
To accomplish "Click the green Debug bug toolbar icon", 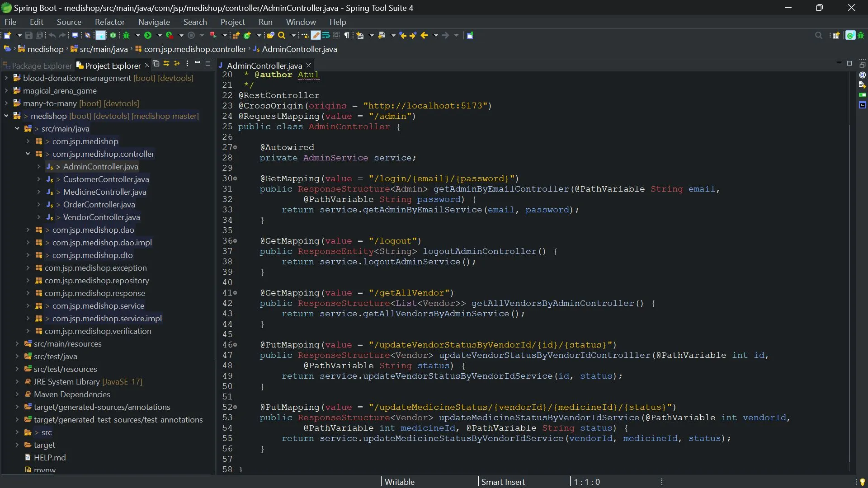I will 126,35.
